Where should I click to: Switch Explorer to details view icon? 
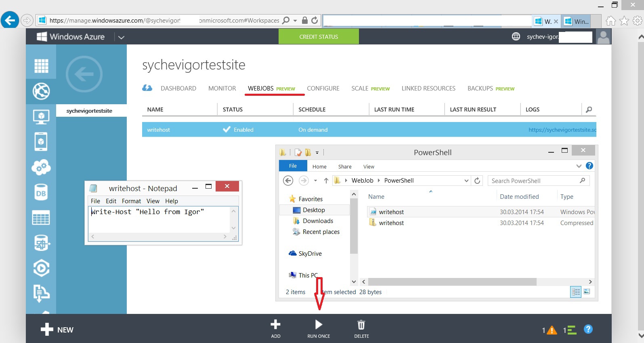pos(576,292)
